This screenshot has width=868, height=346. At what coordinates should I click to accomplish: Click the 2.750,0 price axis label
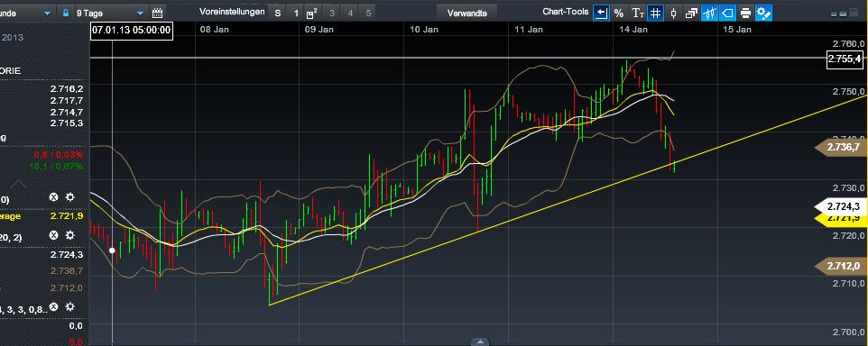(849, 92)
